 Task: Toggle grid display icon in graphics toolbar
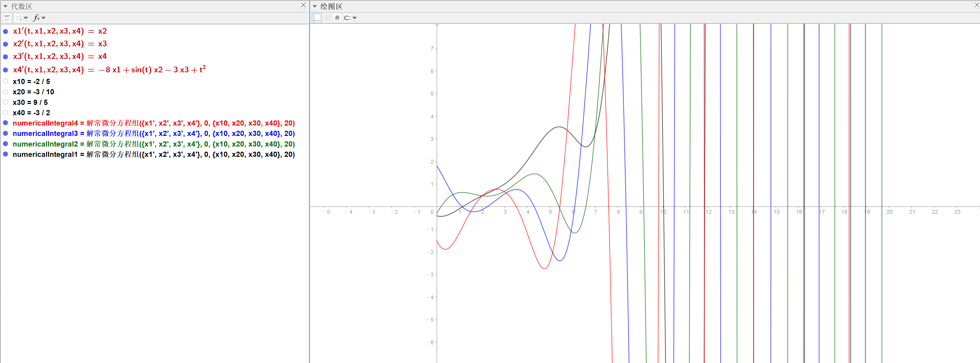(x=327, y=18)
